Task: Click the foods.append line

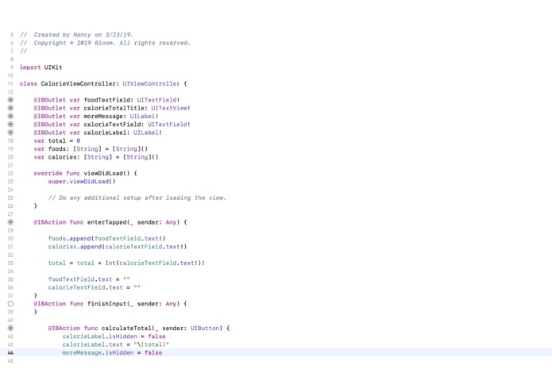Action: 106,238
